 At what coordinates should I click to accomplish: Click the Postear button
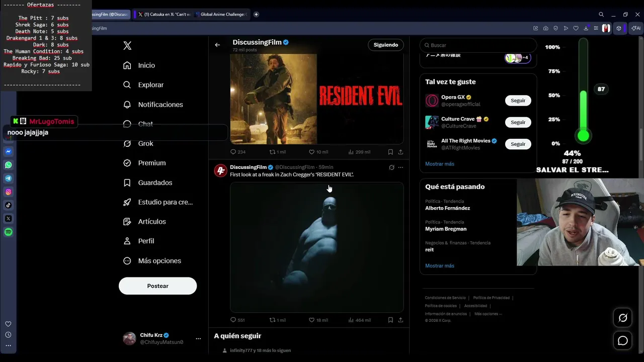click(x=157, y=286)
